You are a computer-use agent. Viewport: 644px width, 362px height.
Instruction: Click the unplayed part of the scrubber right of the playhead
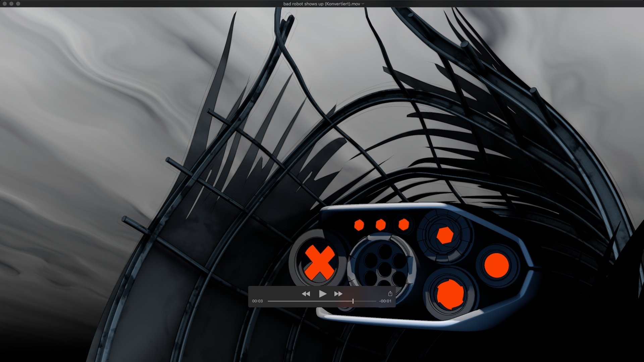pos(365,301)
